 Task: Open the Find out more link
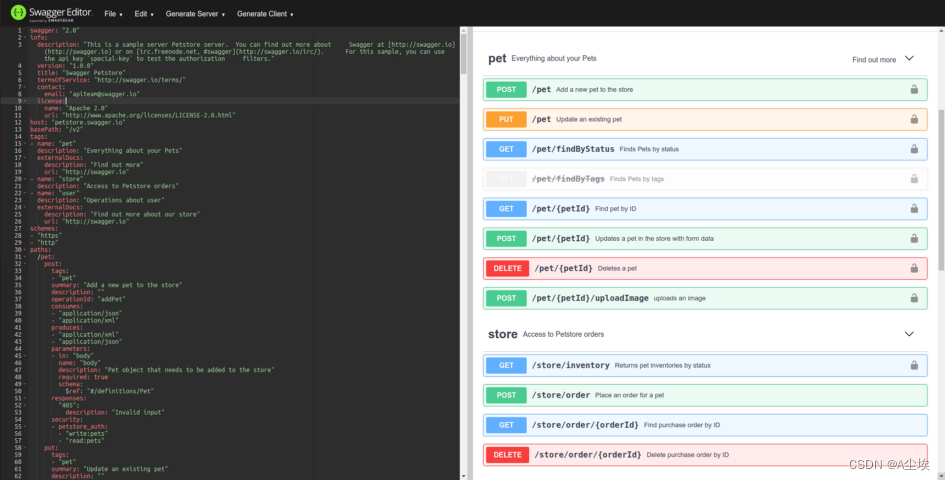[874, 60]
